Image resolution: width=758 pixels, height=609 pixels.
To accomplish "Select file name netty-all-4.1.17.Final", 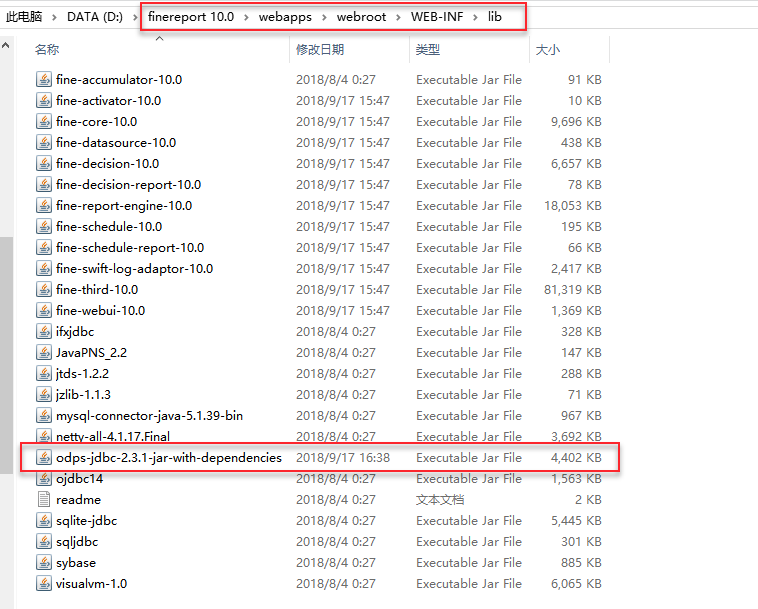I will 113,437.
